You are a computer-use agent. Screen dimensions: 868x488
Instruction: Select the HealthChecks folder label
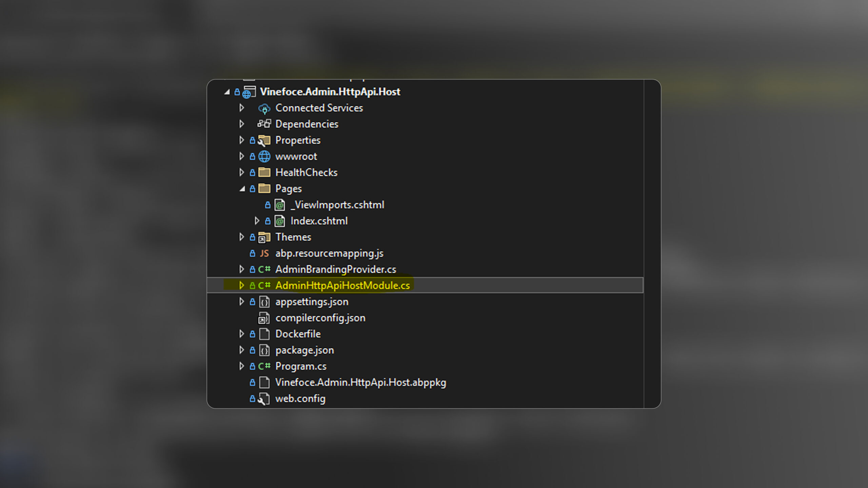(x=306, y=172)
